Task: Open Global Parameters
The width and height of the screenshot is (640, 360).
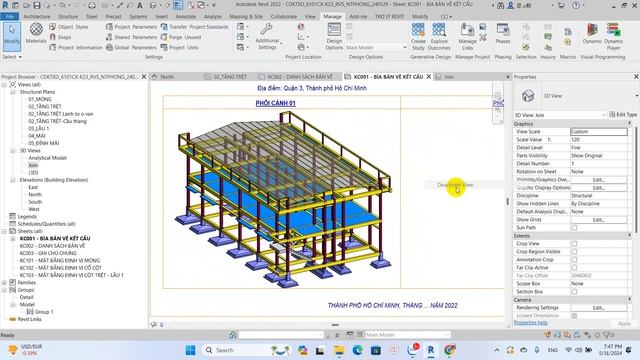Action: point(131,47)
